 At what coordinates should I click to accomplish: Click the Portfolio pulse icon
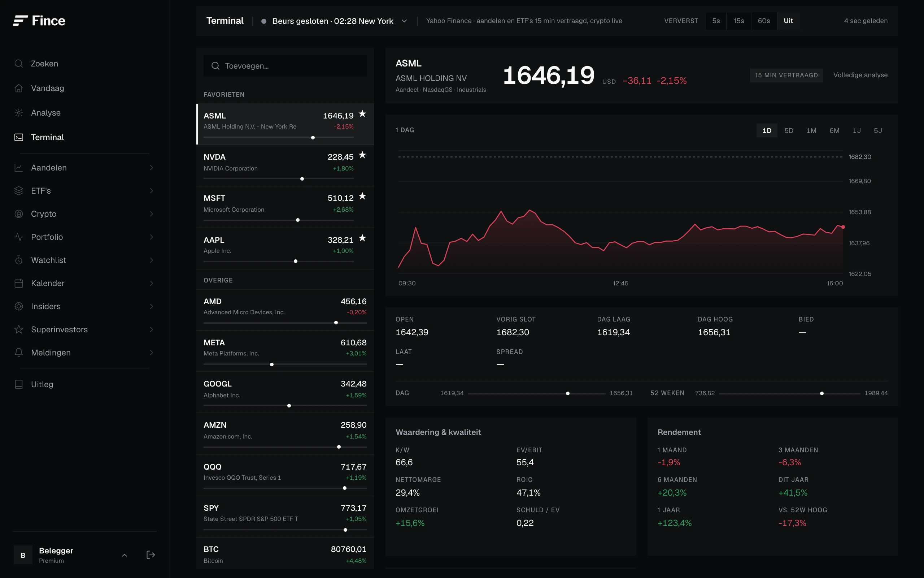tap(19, 237)
